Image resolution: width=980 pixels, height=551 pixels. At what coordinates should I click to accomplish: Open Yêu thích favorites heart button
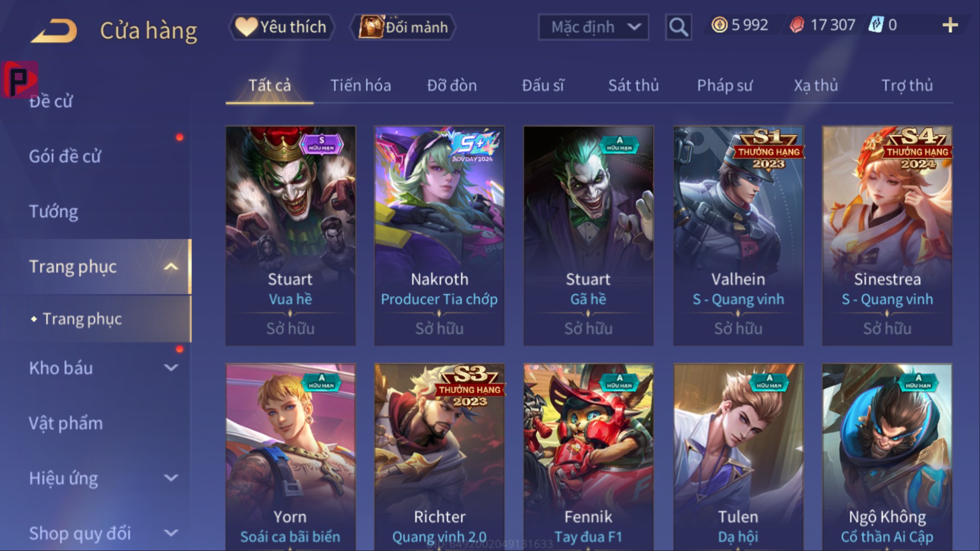click(x=281, y=27)
